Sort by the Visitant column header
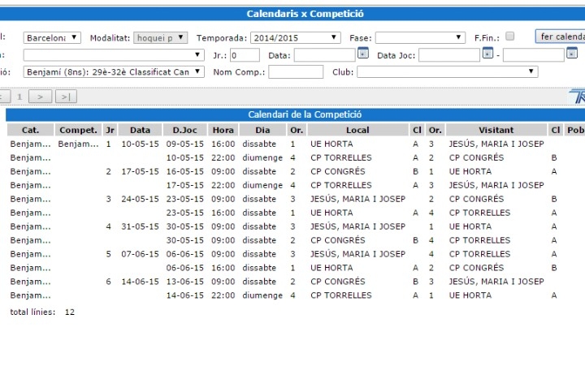585x392 pixels. (496, 130)
